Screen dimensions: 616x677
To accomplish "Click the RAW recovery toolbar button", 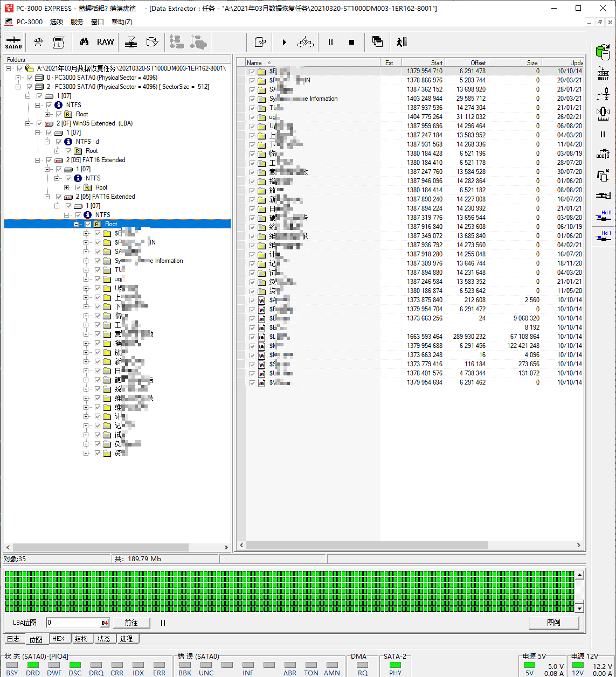I will (x=106, y=42).
